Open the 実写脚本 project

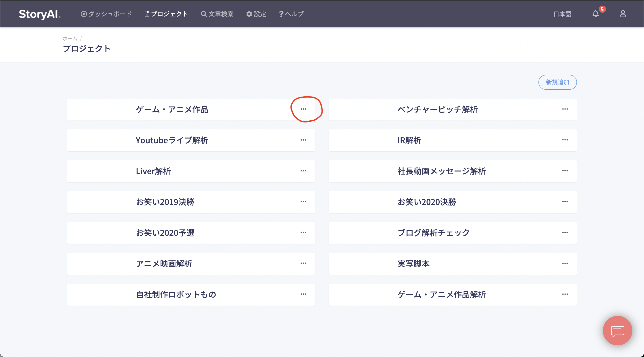(x=413, y=264)
